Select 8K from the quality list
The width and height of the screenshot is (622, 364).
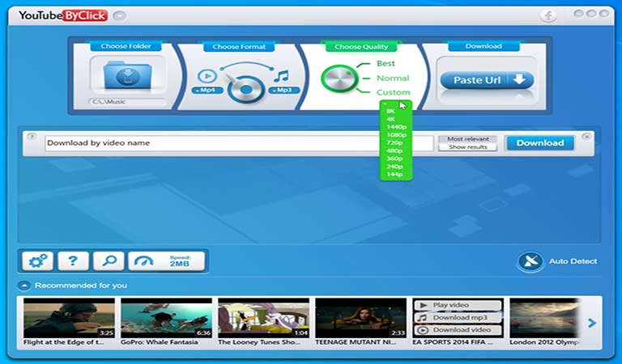click(x=390, y=112)
